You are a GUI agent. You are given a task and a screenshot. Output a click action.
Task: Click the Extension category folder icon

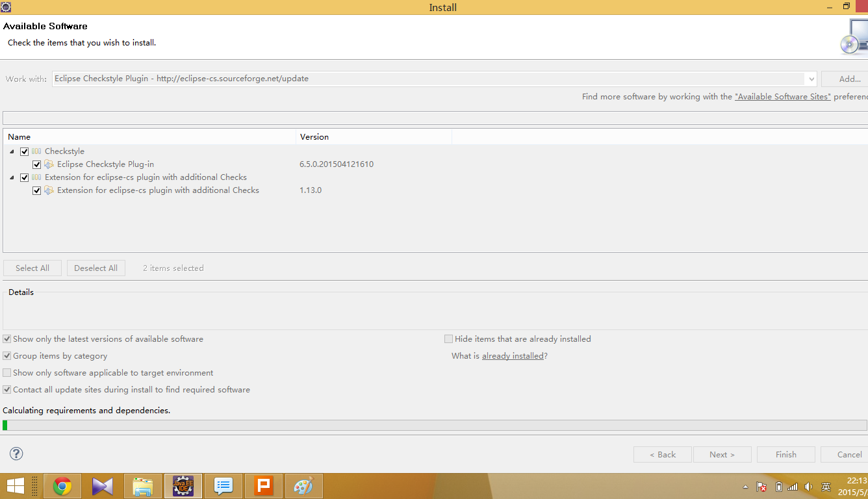36,177
